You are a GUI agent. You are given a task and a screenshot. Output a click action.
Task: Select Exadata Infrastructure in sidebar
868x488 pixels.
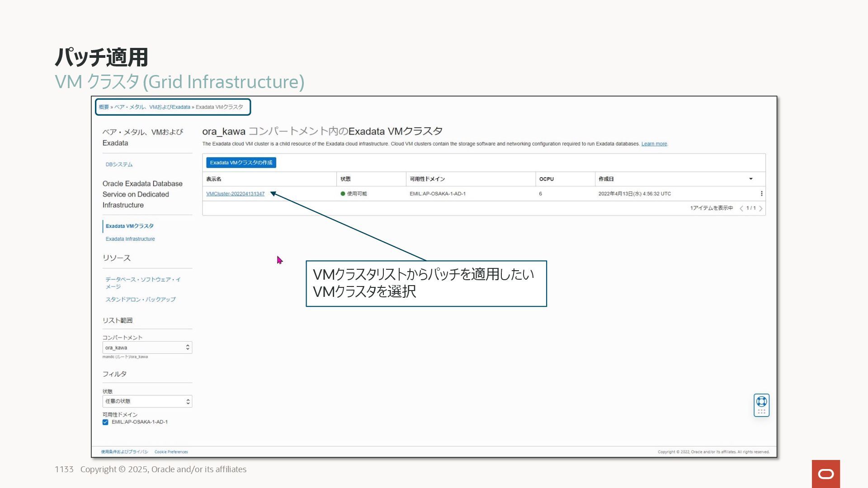(130, 239)
